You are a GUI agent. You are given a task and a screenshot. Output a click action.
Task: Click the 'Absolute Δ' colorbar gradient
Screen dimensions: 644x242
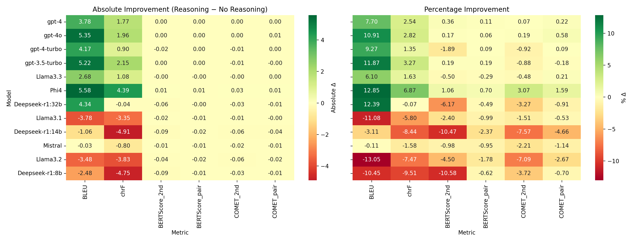click(x=313, y=98)
